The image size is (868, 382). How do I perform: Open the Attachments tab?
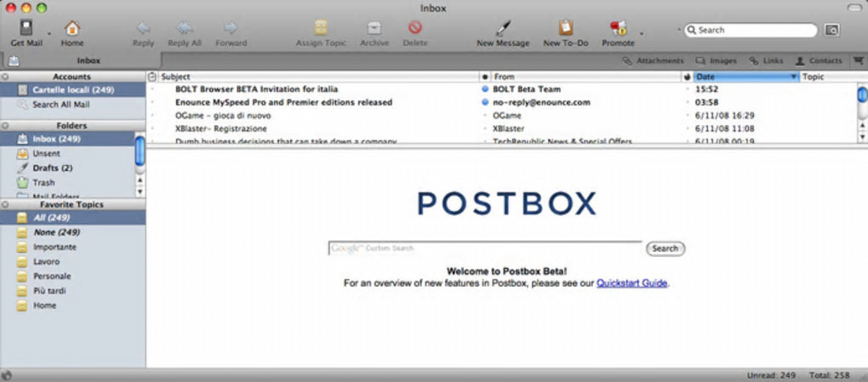point(653,61)
